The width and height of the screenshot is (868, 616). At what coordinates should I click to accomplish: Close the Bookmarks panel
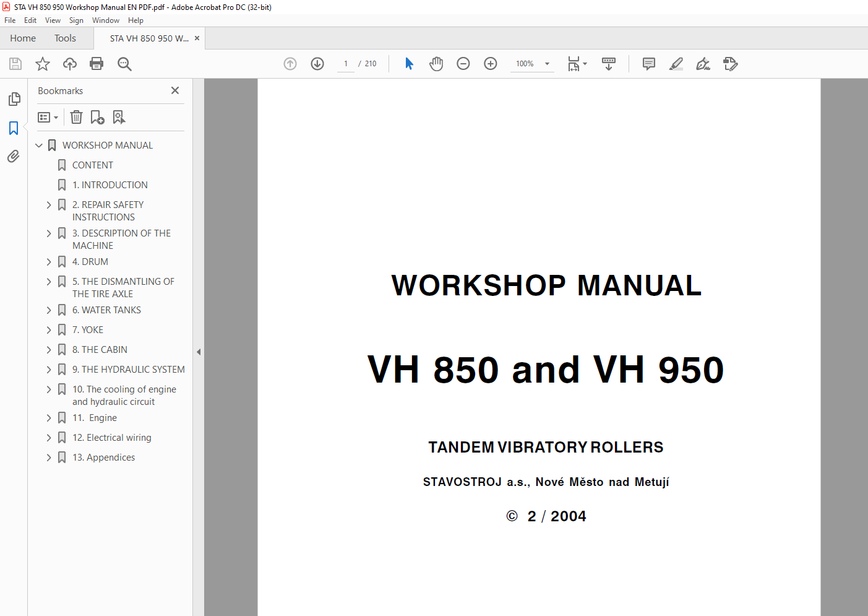click(175, 90)
